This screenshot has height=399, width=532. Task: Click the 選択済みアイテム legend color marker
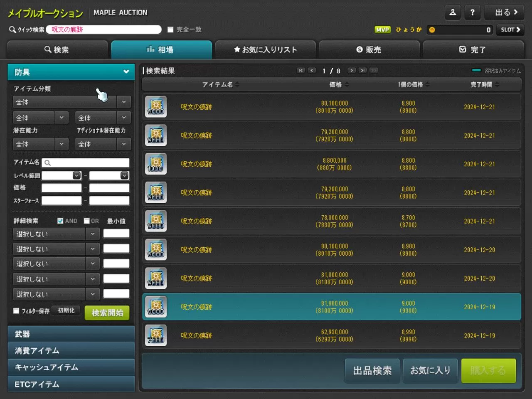tap(476, 70)
